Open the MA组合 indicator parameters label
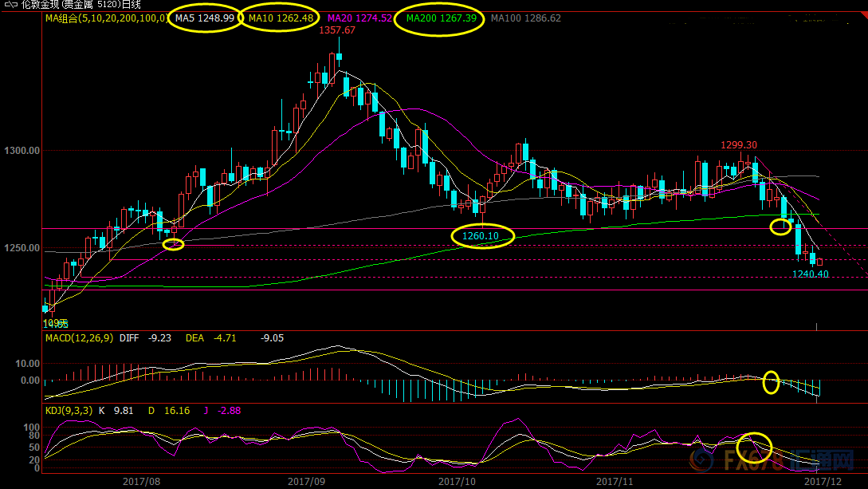The image size is (868, 489). click(106, 18)
